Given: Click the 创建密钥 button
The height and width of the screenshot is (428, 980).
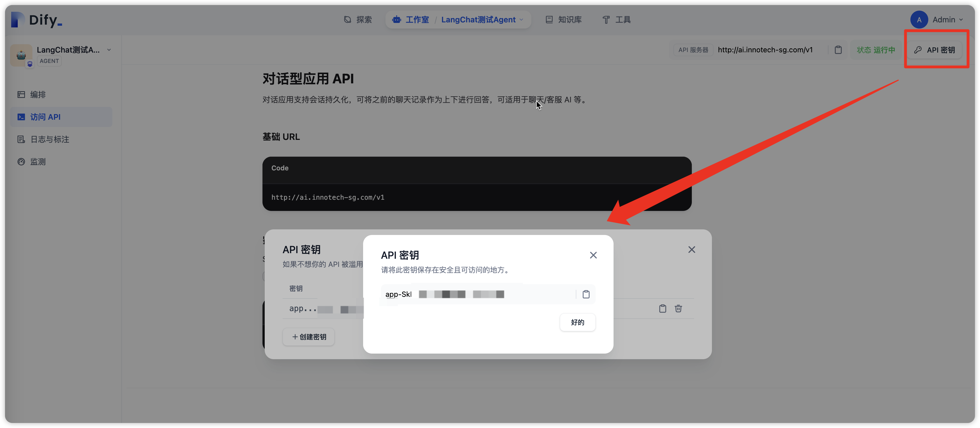Looking at the screenshot, I should coord(309,337).
